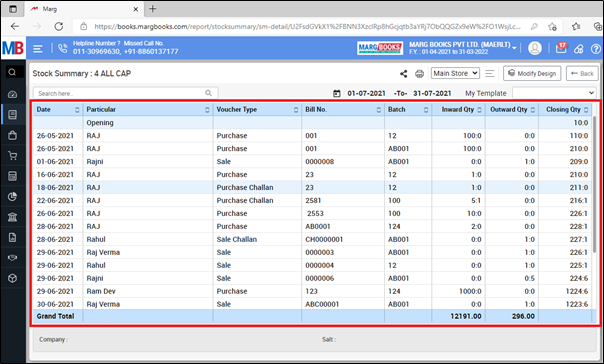Open notifications mailbox with badge 17

(x=561, y=48)
